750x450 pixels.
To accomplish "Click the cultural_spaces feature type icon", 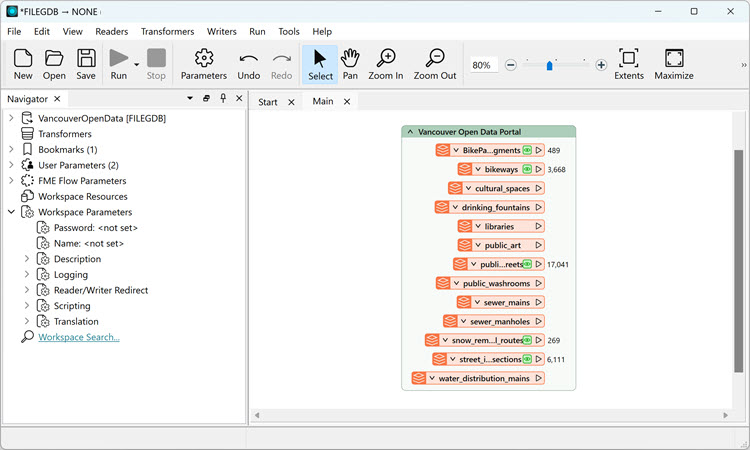I will point(455,188).
